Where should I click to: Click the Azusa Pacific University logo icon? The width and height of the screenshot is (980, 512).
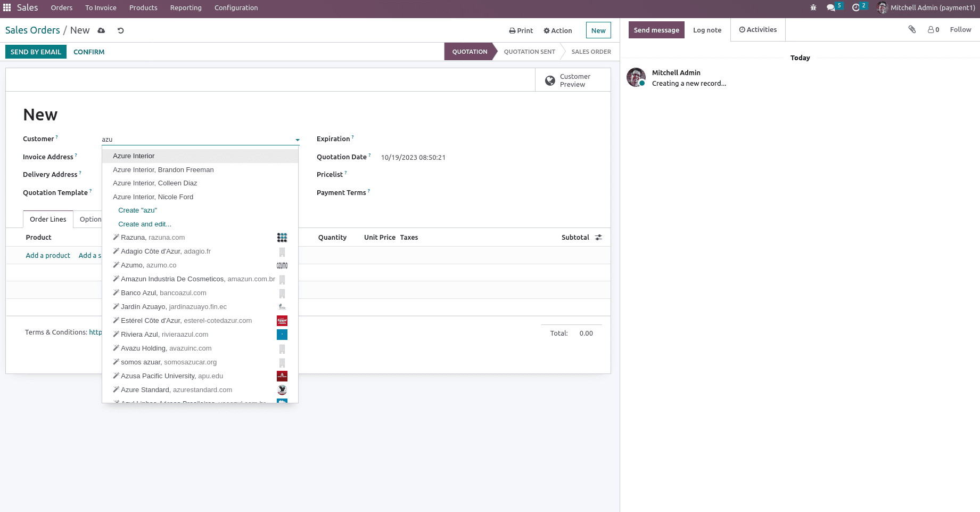tap(282, 376)
